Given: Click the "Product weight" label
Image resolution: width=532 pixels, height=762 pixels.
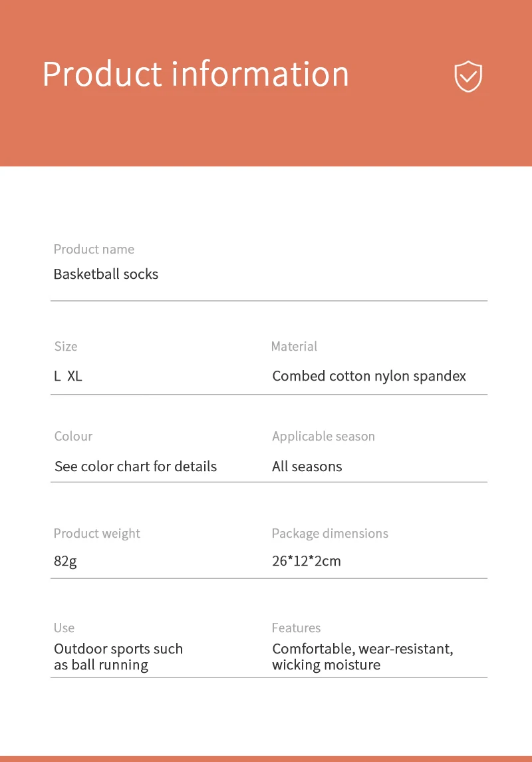Looking at the screenshot, I should [x=97, y=534].
